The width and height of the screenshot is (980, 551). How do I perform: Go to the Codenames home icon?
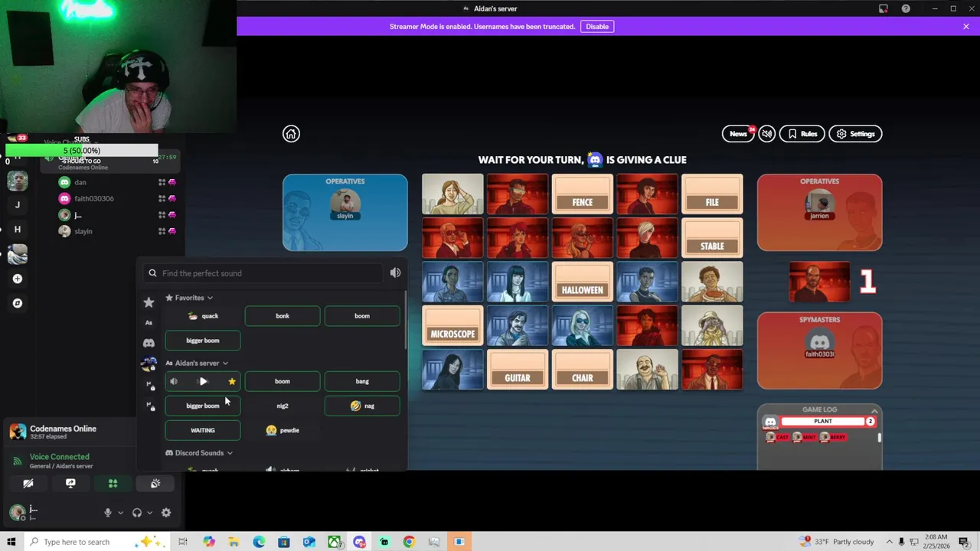tap(291, 134)
